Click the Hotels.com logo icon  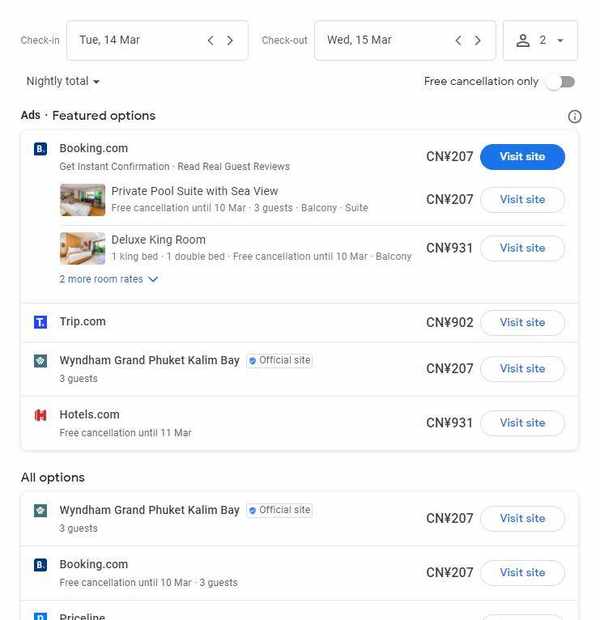coord(41,415)
